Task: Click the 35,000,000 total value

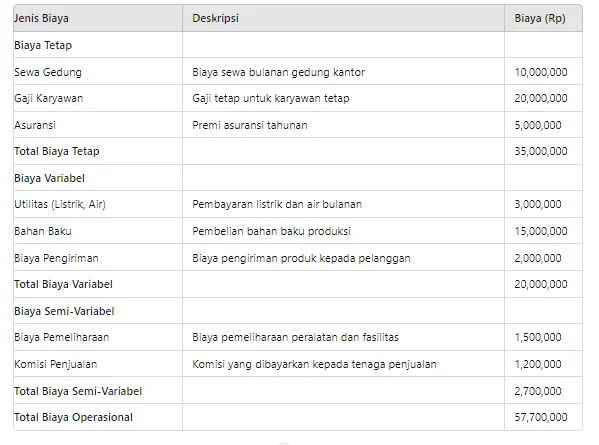Action: [541, 151]
